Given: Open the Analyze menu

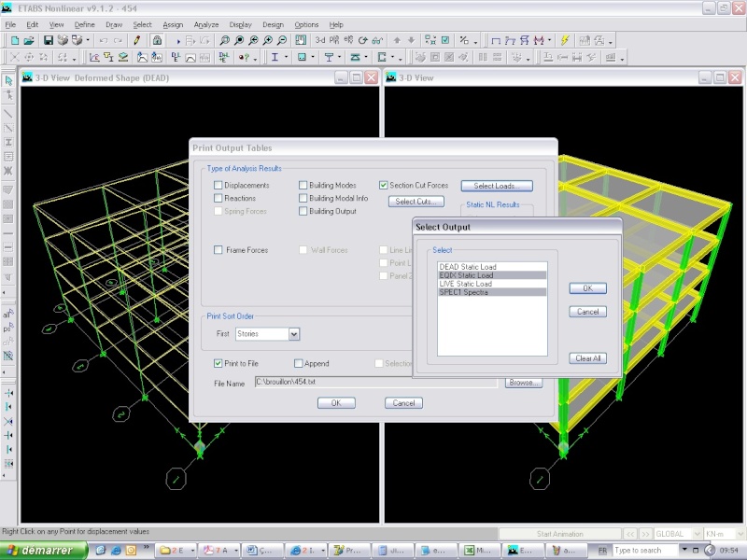Looking at the screenshot, I should pyautogui.click(x=205, y=25).
